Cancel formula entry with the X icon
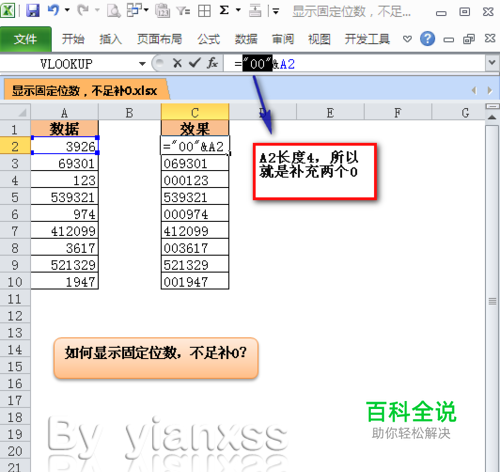Viewport: 500px width, 472px height. coord(177,63)
